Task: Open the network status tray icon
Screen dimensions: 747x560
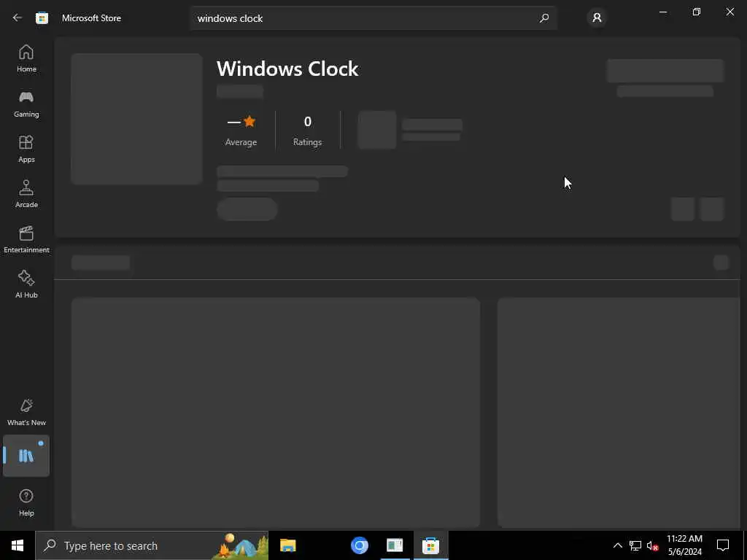Action: click(635, 545)
